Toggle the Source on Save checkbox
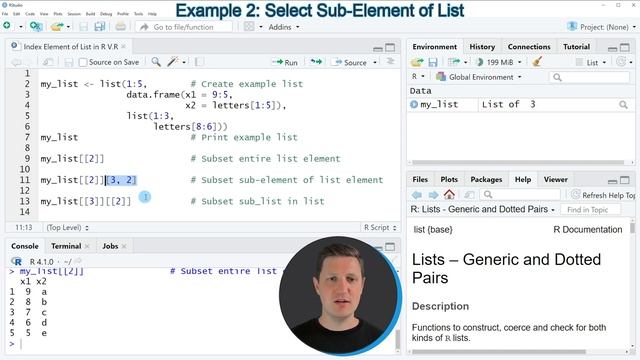Viewport: 640px width, 360px height. click(x=83, y=62)
